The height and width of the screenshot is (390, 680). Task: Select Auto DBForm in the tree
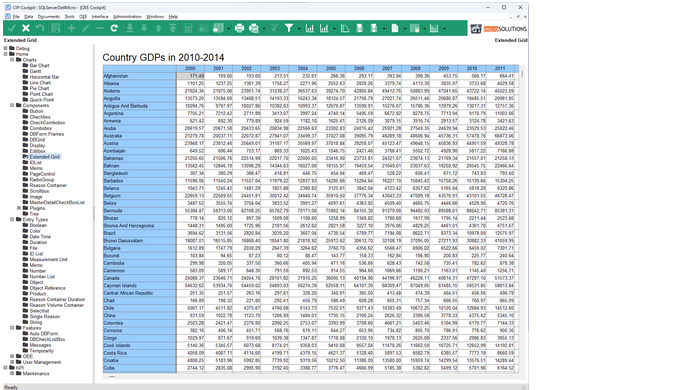[43, 334]
